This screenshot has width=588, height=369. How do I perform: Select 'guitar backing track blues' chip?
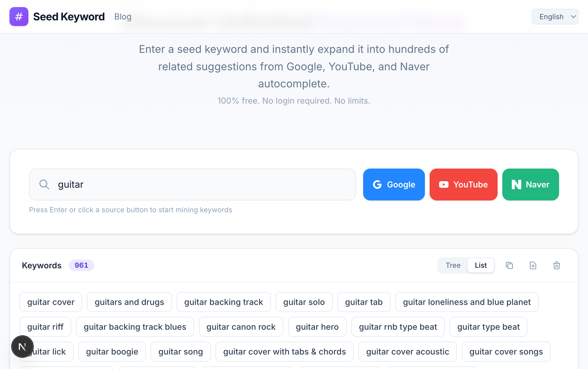pyautogui.click(x=135, y=327)
